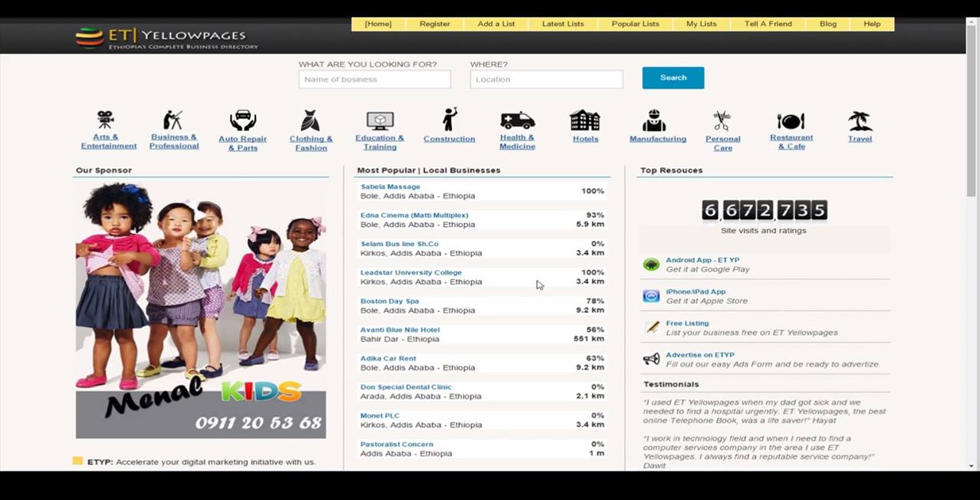The width and height of the screenshot is (980, 500).
Task: Click the iPhone/iPad App link
Action: 696,291
